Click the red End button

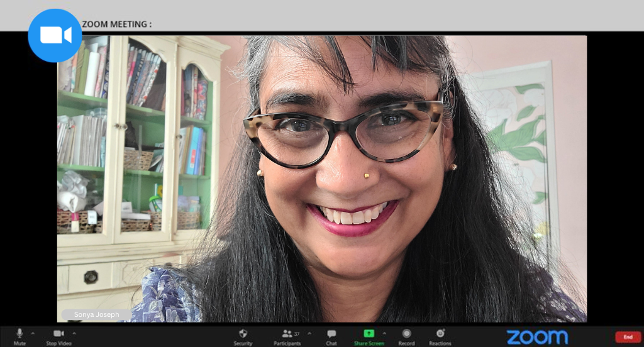pyautogui.click(x=628, y=337)
